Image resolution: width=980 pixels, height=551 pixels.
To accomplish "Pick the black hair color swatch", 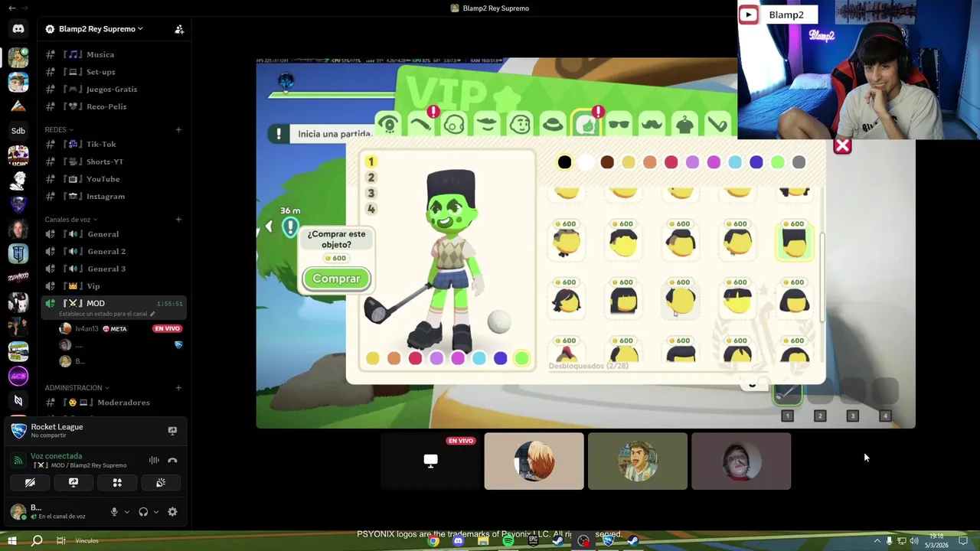I will pos(564,162).
